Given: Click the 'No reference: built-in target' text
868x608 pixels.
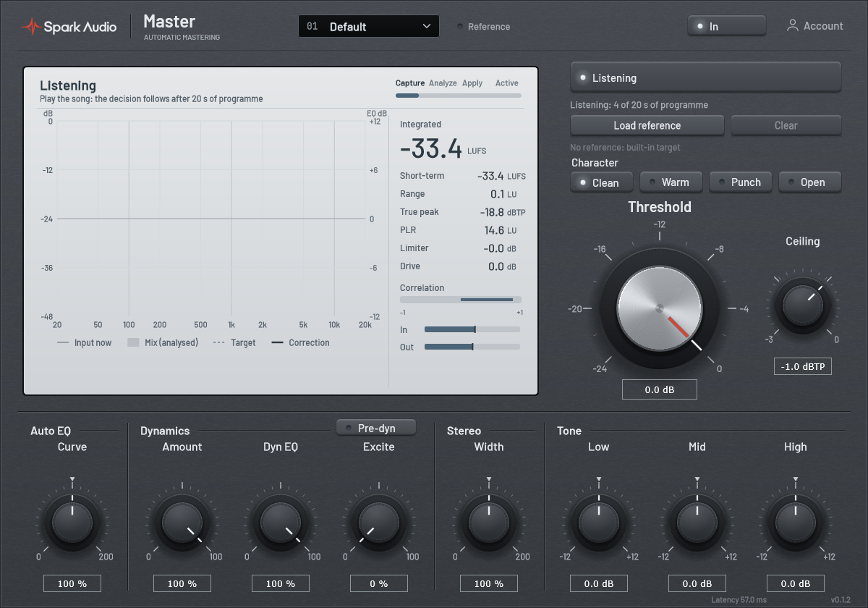Looking at the screenshot, I should point(625,148).
